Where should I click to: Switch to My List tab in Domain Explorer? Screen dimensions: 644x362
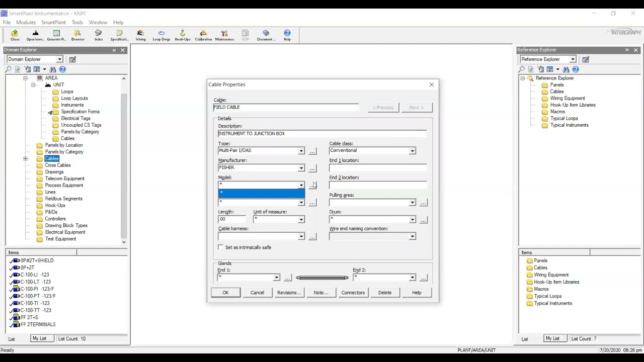pos(39,338)
